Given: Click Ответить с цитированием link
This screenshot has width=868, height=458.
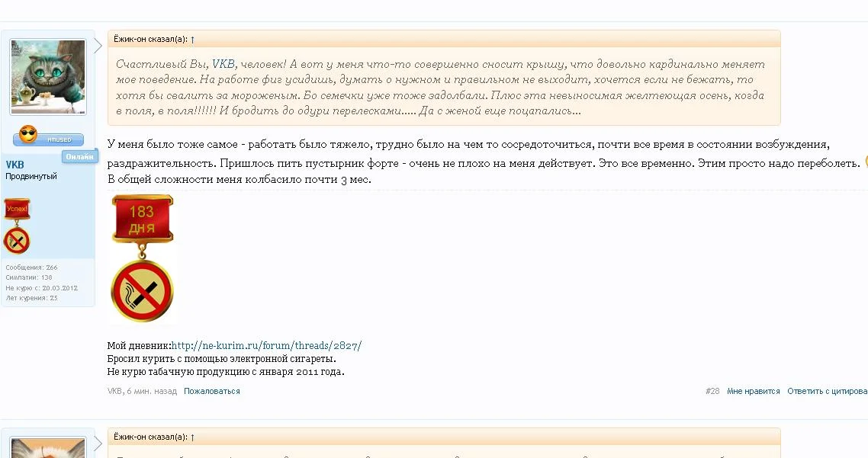Looking at the screenshot, I should click(x=828, y=391).
